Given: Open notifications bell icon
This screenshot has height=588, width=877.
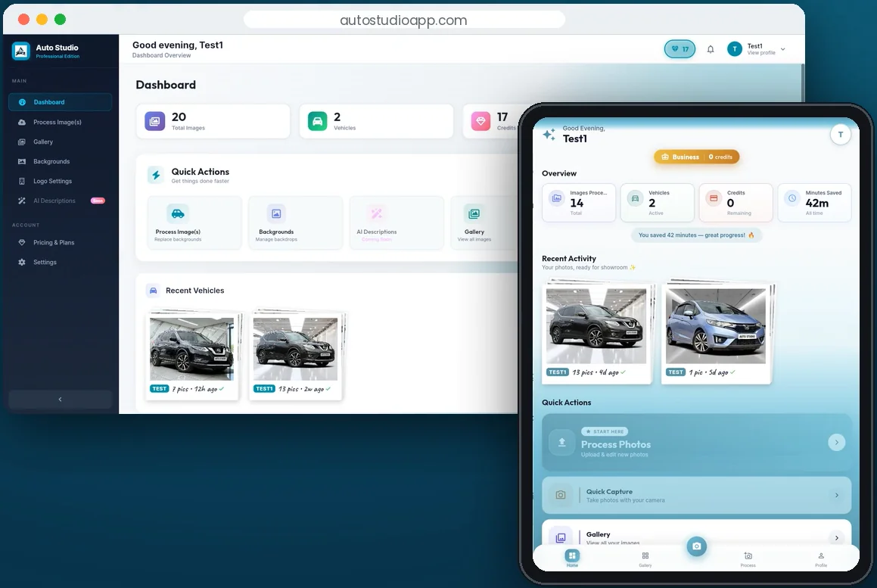Looking at the screenshot, I should (711, 49).
